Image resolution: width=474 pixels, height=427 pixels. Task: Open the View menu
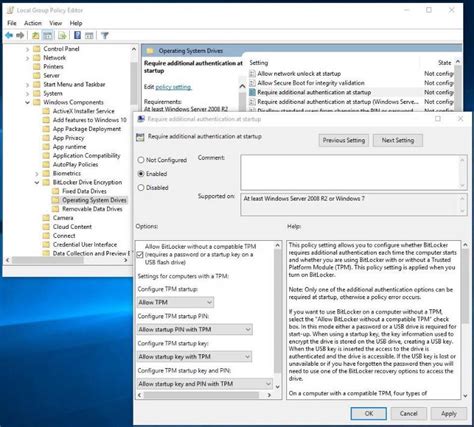coord(55,23)
